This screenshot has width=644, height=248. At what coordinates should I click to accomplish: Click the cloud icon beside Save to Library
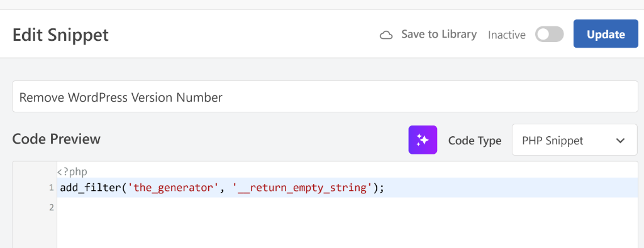tap(386, 35)
